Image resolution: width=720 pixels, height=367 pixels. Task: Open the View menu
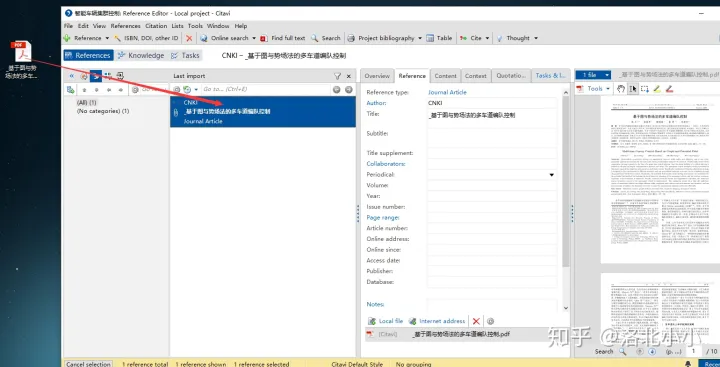pyautogui.click(x=100, y=26)
